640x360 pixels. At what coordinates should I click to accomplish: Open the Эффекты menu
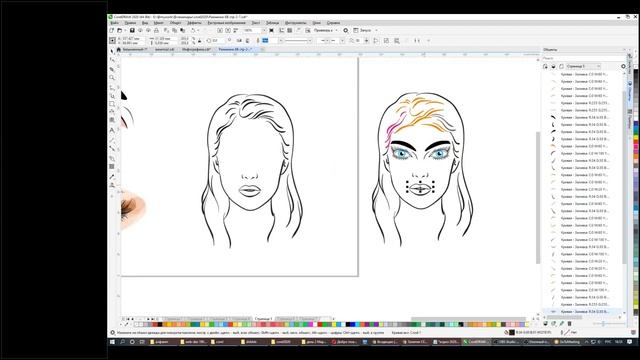(194, 23)
